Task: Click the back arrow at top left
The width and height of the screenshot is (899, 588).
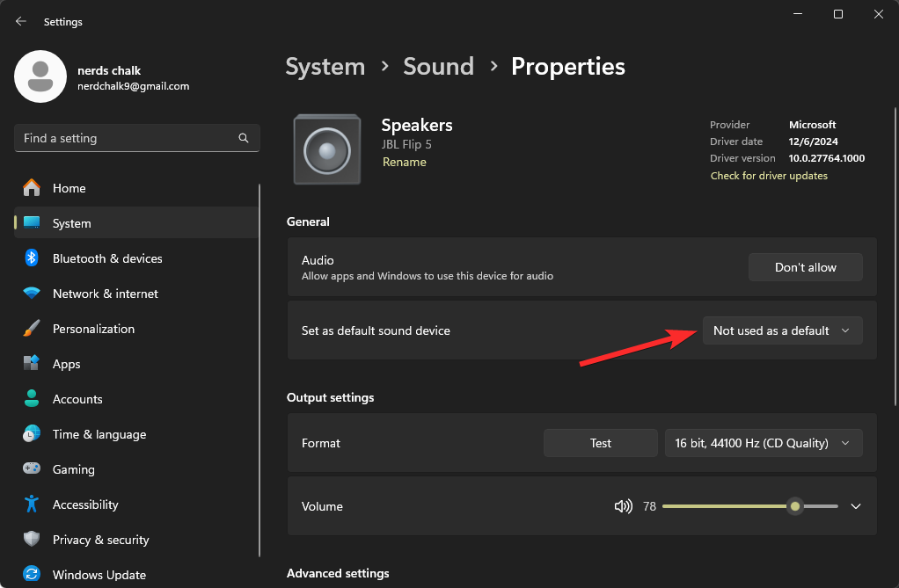Action: point(20,21)
